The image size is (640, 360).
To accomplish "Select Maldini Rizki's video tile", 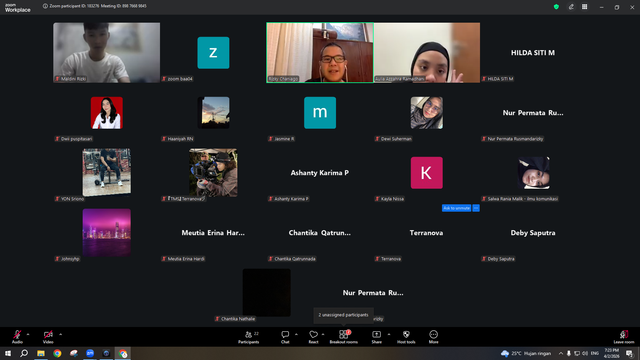I will (x=107, y=53).
